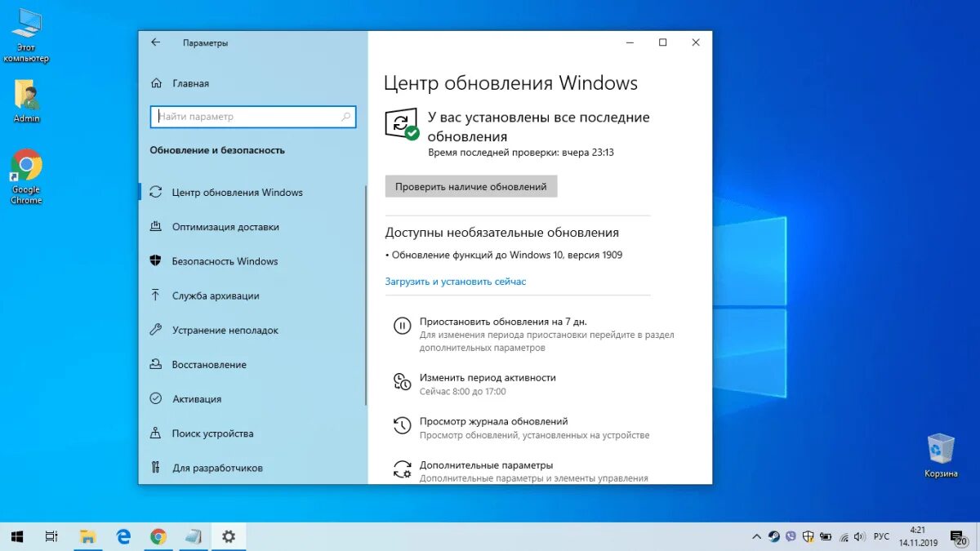This screenshot has width=980, height=551.
Task: Open Просмотр журнала обновлений
Action: pos(493,421)
